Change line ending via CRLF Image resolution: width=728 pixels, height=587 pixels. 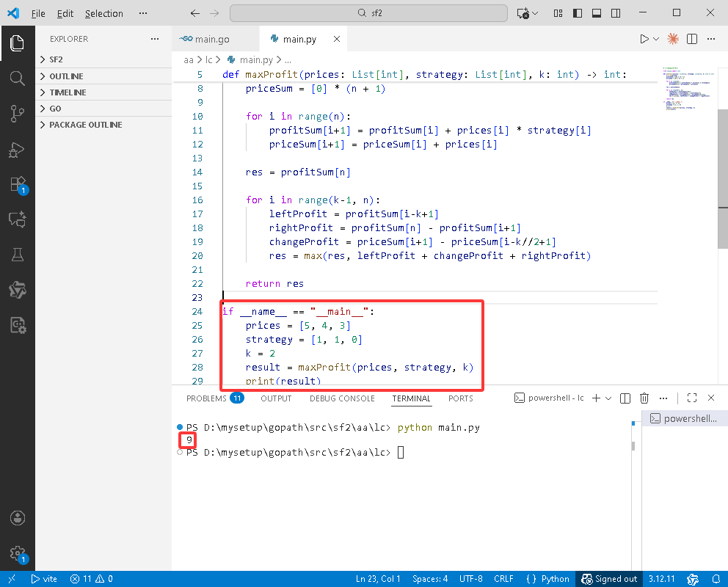coord(503,579)
